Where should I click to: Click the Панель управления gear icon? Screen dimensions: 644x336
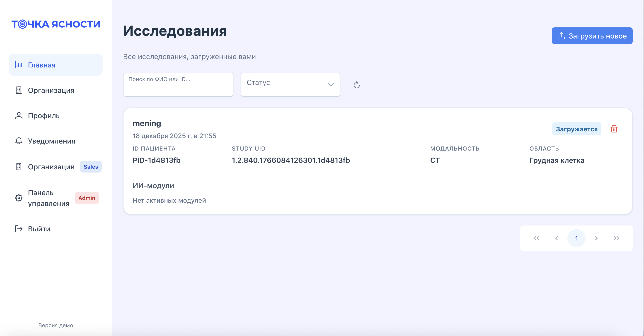click(19, 198)
